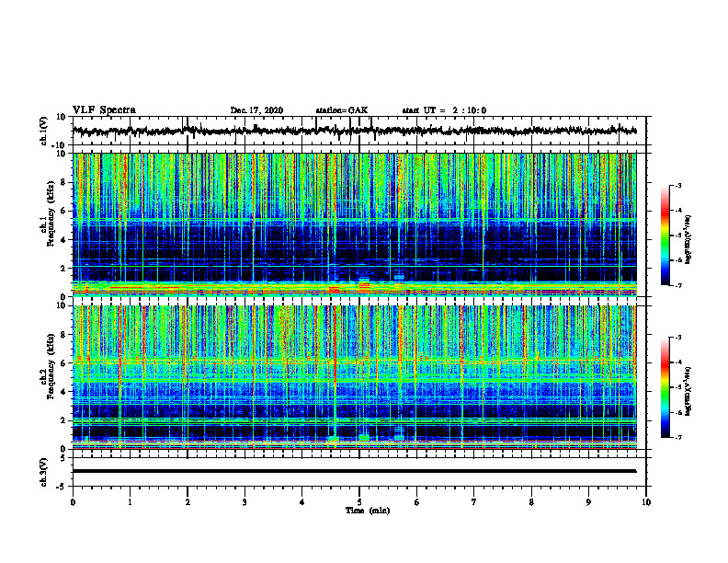This screenshot has height=563, width=728.
Task: Click the '9' tick on Time axis
Action: (588, 502)
